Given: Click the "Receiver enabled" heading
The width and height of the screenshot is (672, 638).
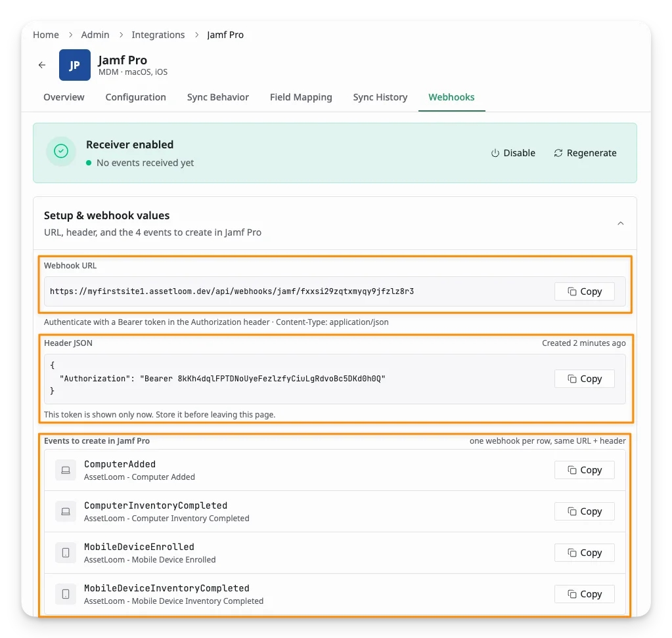Looking at the screenshot, I should point(130,144).
